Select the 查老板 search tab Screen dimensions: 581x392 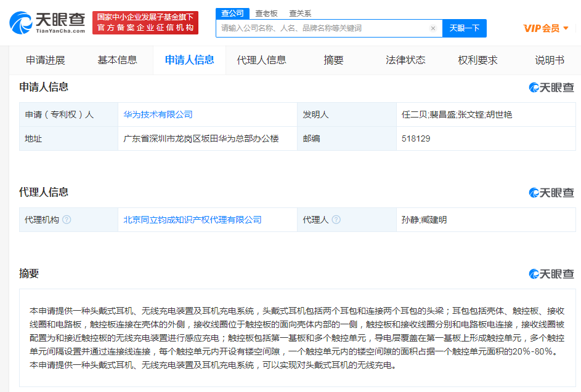(x=266, y=14)
